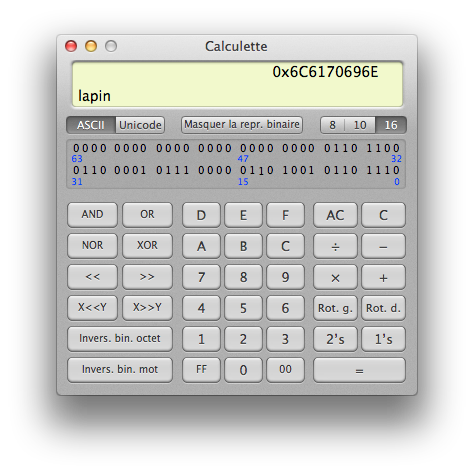This screenshot has height=474, width=474.
Task: Click the Rot. g. rotate left key
Action: point(335,308)
